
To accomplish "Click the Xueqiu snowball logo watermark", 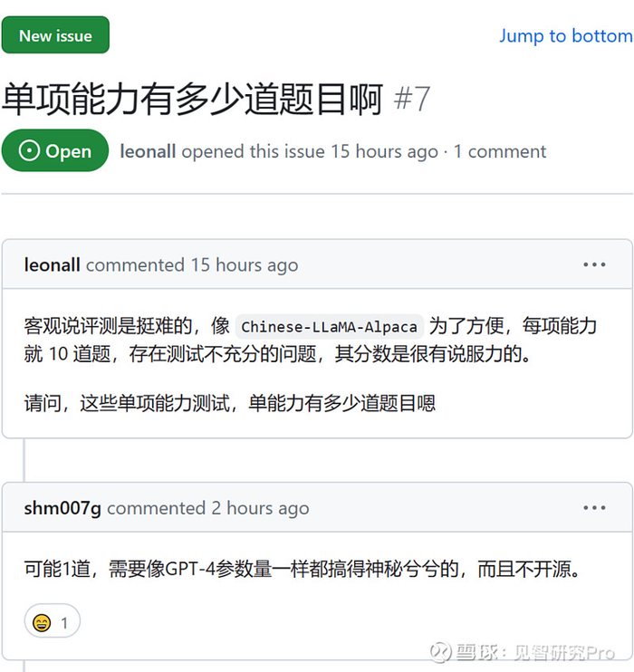I will click(440, 652).
